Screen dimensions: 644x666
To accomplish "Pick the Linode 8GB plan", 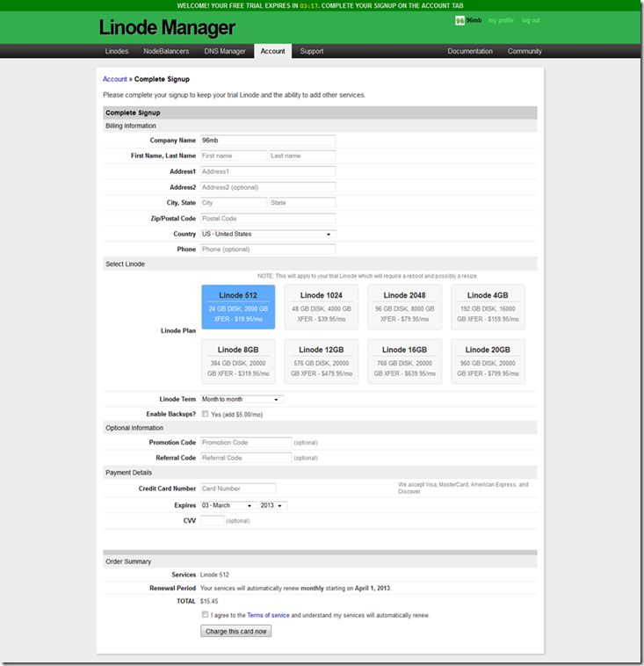I will 238,361.
